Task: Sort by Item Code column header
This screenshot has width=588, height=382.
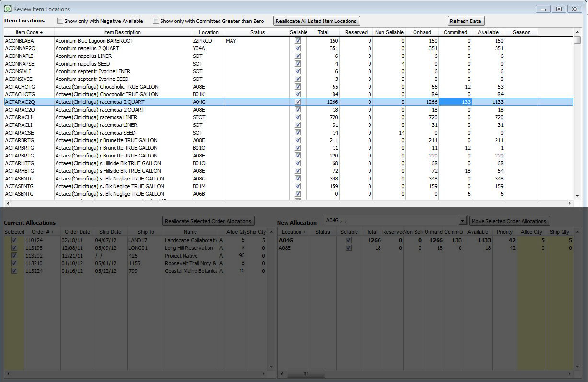Action: point(29,32)
